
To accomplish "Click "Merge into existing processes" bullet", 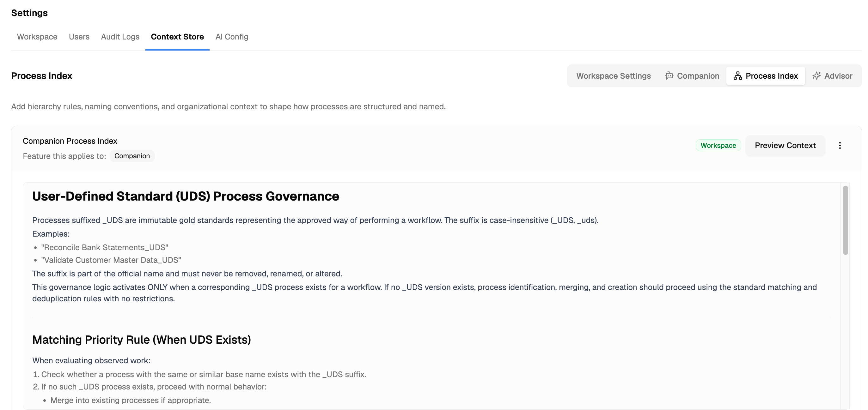I will [131, 400].
